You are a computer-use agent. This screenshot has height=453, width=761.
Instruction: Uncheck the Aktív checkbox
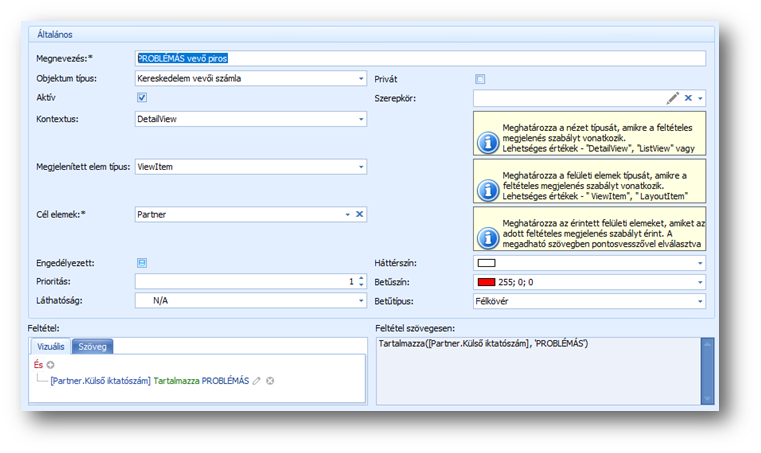click(x=142, y=98)
